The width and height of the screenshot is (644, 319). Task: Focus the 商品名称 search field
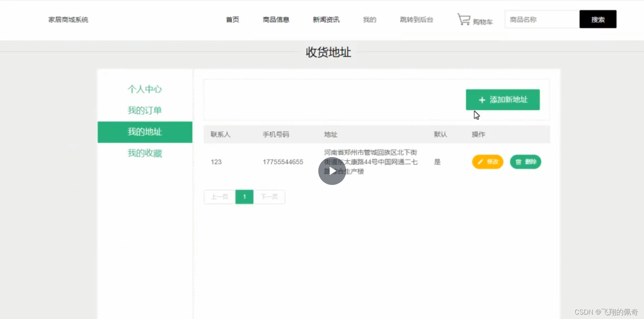(x=542, y=19)
